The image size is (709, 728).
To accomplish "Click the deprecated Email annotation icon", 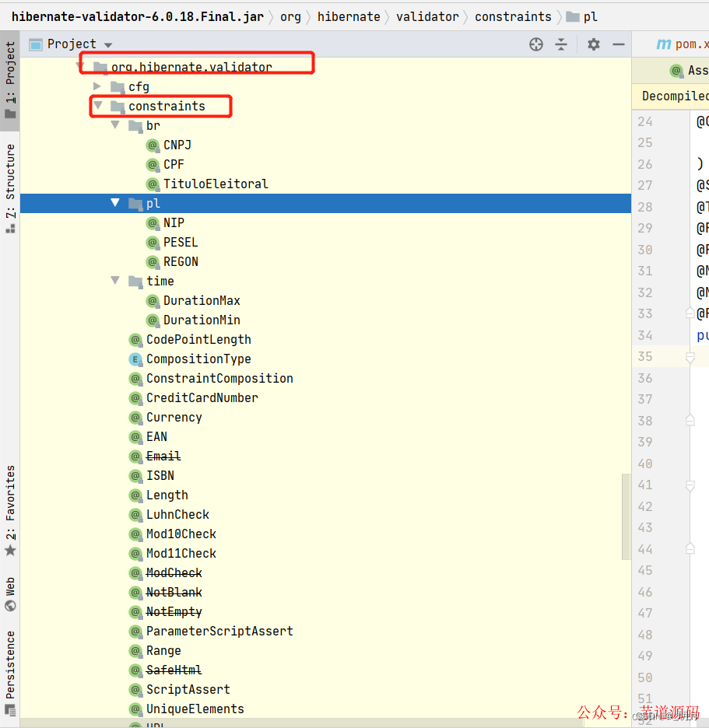I will (x=135, y=457).
